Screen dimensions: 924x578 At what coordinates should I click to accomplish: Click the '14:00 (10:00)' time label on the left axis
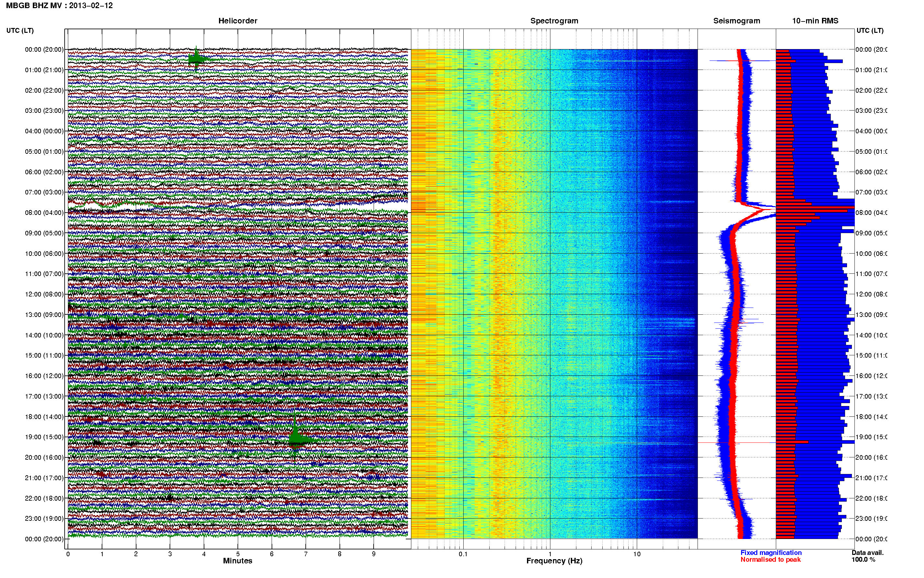pos(44,335)
